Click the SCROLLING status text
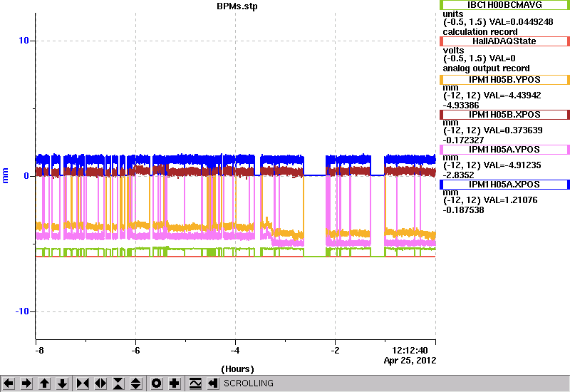570x392 pixels. click(249, 383)
